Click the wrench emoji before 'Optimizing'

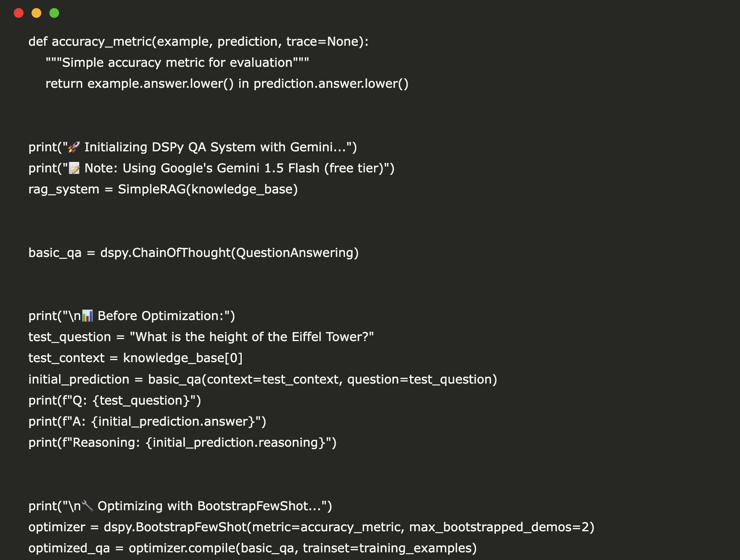coord(87,506)
